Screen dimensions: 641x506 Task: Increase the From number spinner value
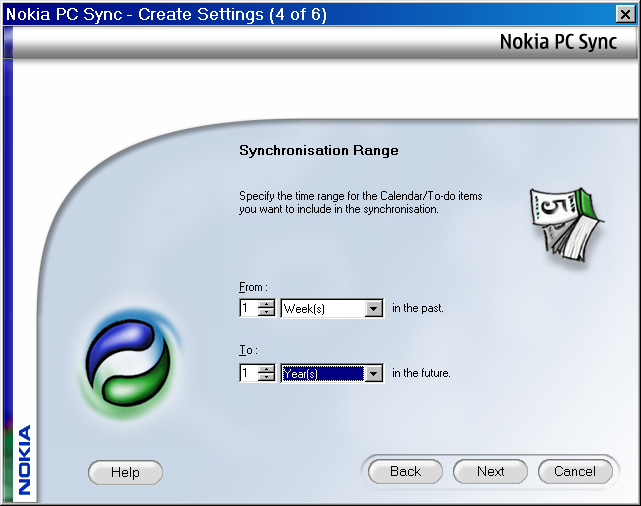click(266, 304)
